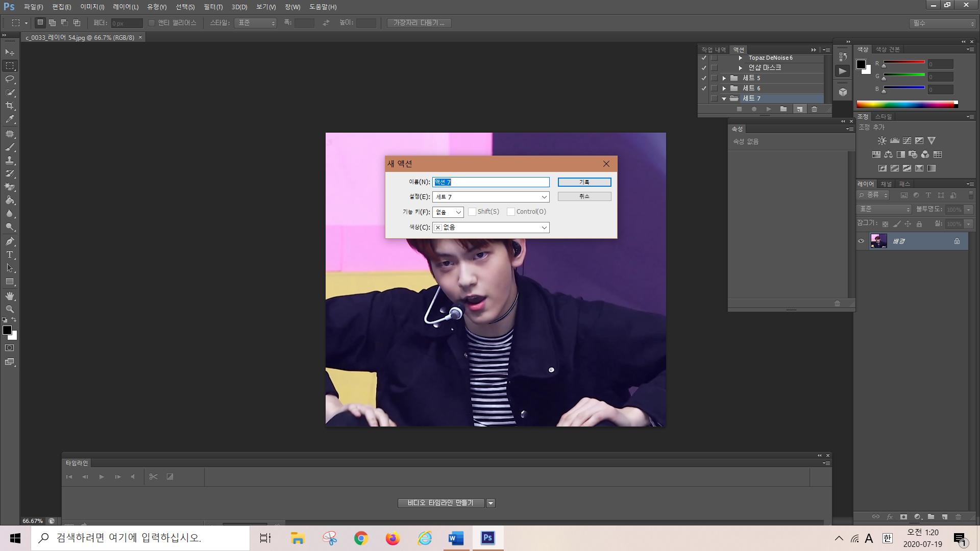Switch to the 작업 내역 tab
Image resolution: width=980 pixels, height=551 pixels.
click(713, 49)
